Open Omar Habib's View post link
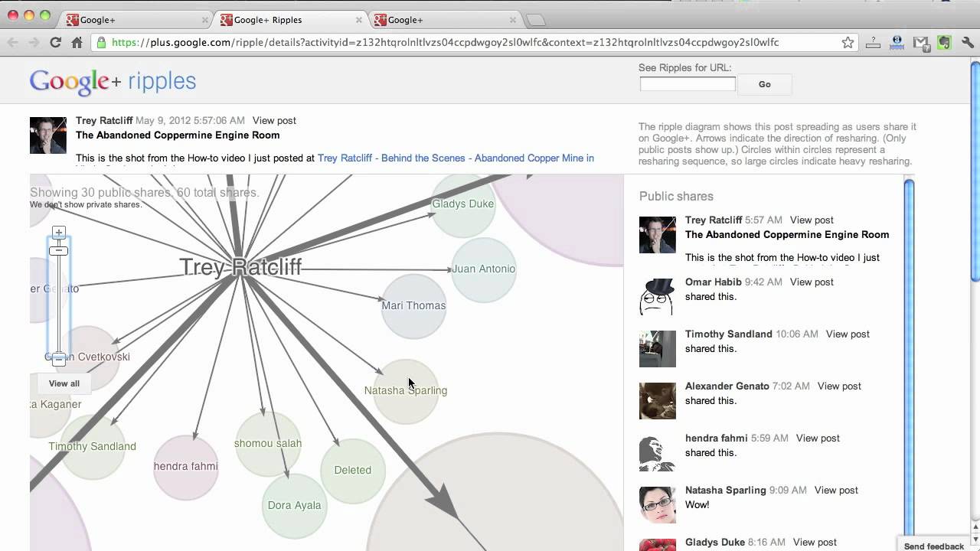This screenshot has width=980, height=551. [812, 282]
